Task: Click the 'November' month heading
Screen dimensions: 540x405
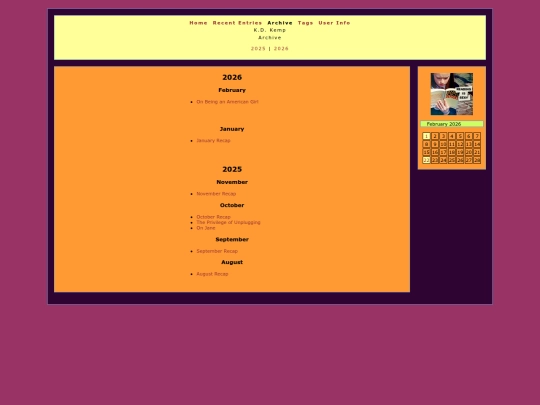Action: (232, 182)
